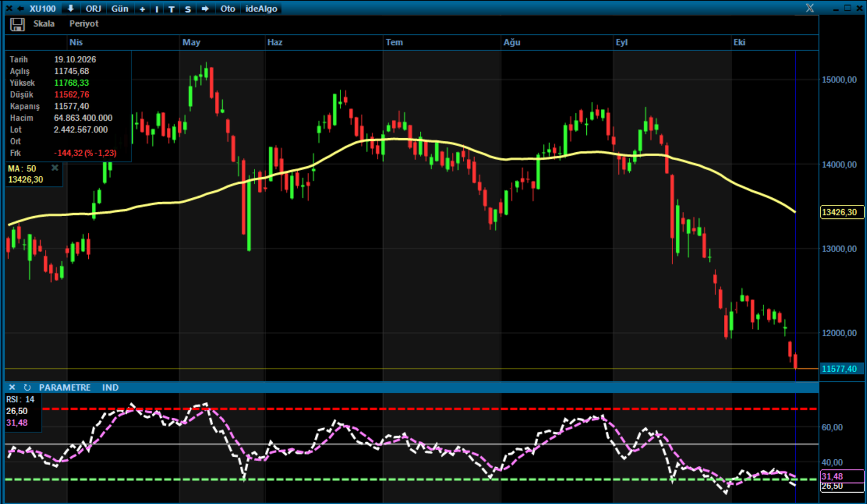Click the Eyl month label on the time axis
The height and width of the screenshot is (504, 867).
click(x=622, y=42)
